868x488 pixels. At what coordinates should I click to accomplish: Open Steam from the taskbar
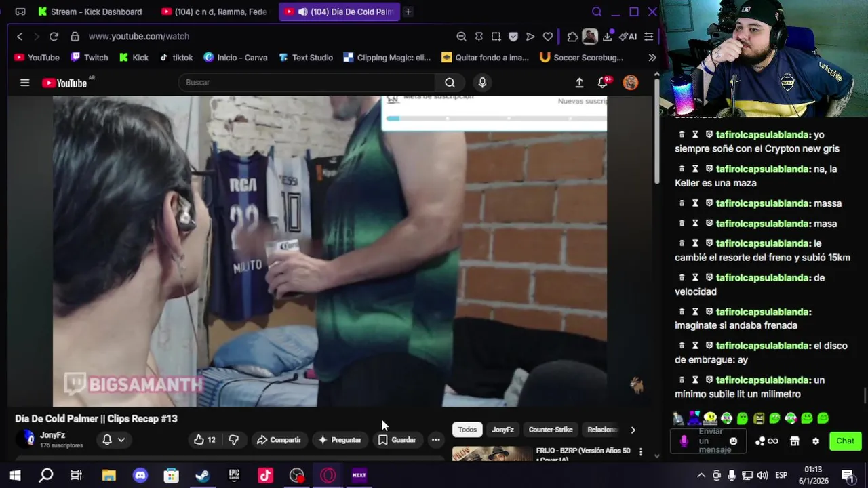coord(203,476)
